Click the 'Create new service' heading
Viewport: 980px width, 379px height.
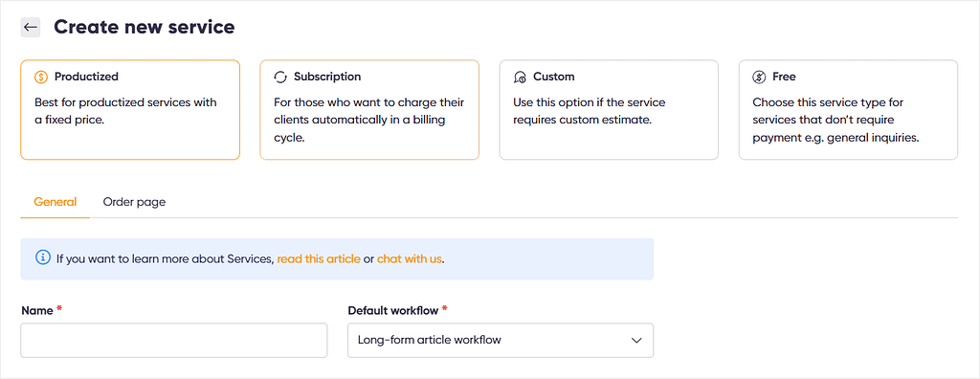tap(145, 27)
